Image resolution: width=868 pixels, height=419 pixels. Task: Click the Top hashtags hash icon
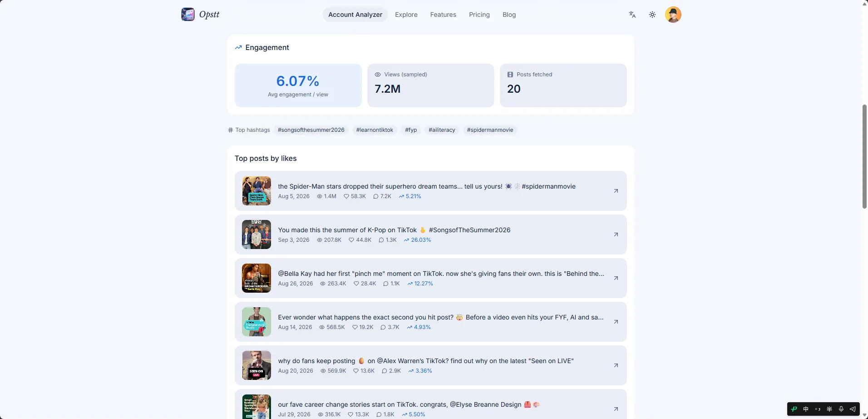coord(231,130)
